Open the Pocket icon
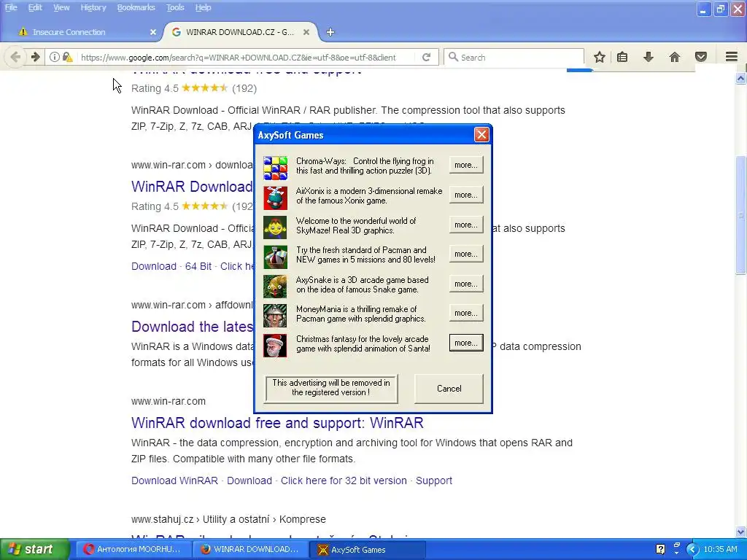The height and width of the screenshot is (560, 747). (701, 57)
